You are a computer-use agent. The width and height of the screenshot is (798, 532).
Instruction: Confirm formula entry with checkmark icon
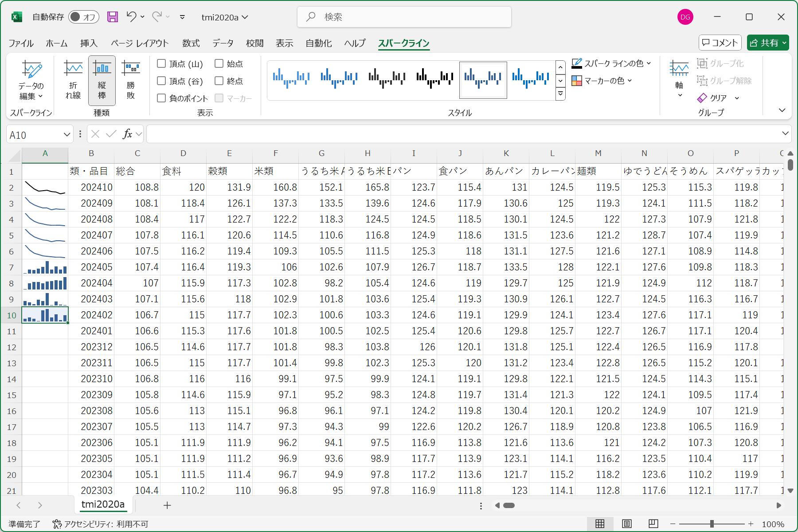(x=111, y=134)
